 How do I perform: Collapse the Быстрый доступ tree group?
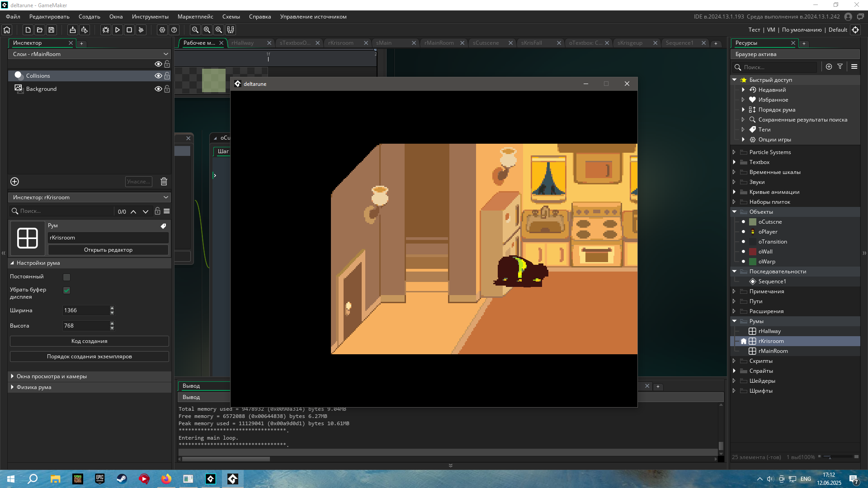tap(734, 80)
